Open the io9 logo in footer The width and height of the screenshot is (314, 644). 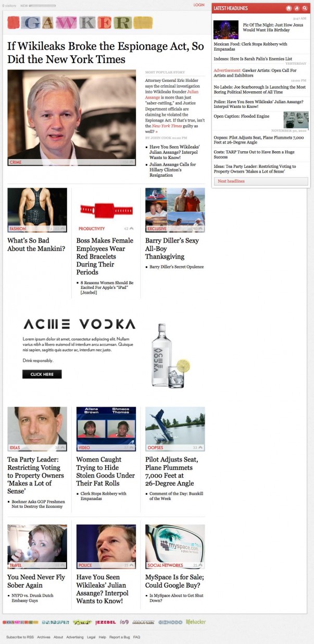pyautogui.click(x=124, y=622)
